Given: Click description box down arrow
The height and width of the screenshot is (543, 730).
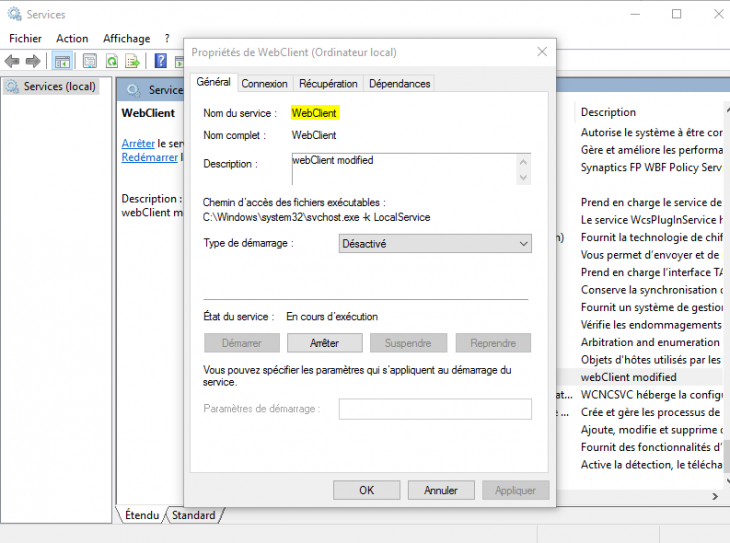Looking at the screenshot, I should click(x=523, y=177).
